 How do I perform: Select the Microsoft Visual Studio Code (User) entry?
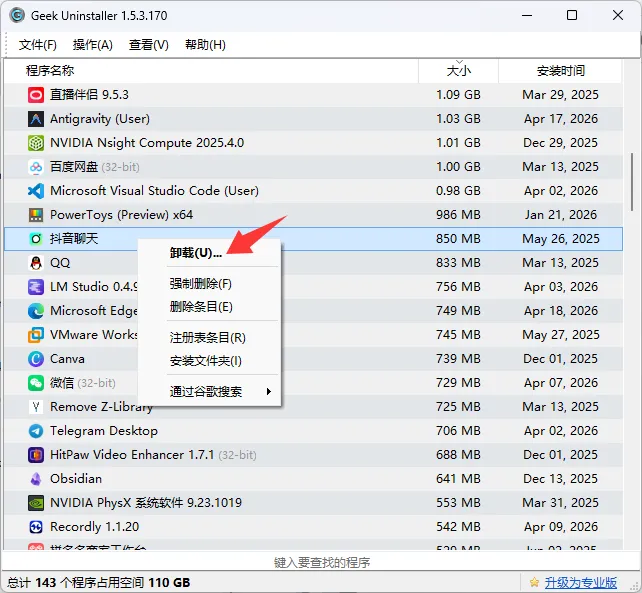154,191
